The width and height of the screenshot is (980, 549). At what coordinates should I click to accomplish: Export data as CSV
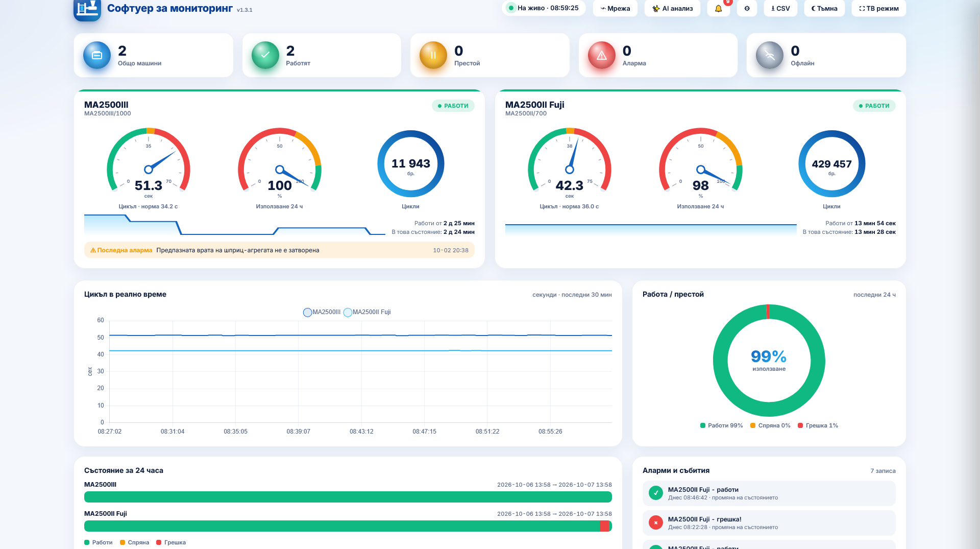tap(780, 9)
